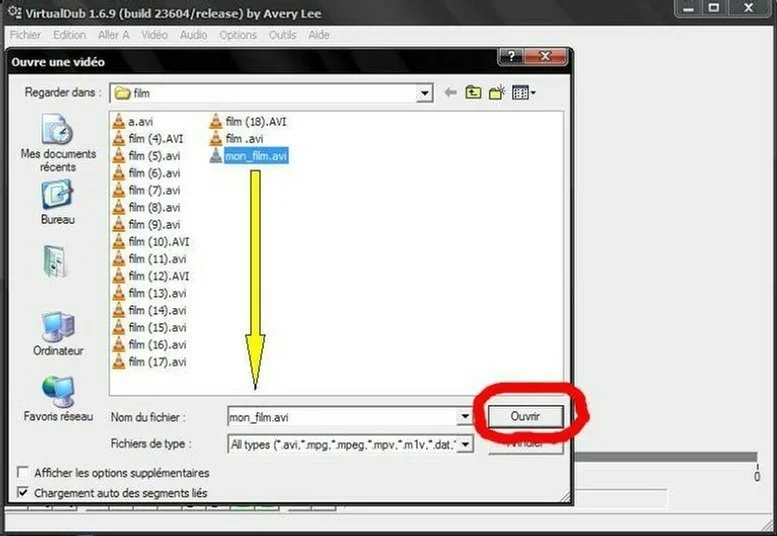Create a new folder icon
The image size is (777, 536).
pyautogui.click(x=496, y=93)
